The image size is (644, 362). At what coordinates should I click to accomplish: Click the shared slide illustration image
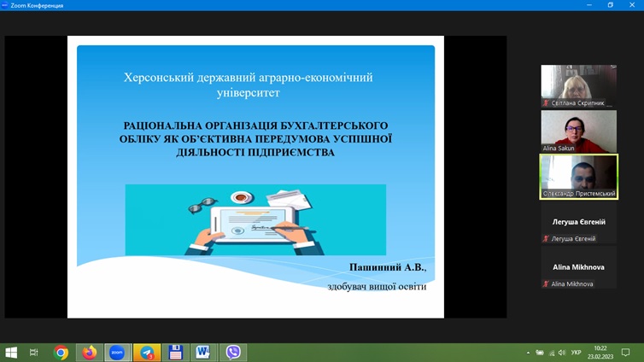(255, 219)
